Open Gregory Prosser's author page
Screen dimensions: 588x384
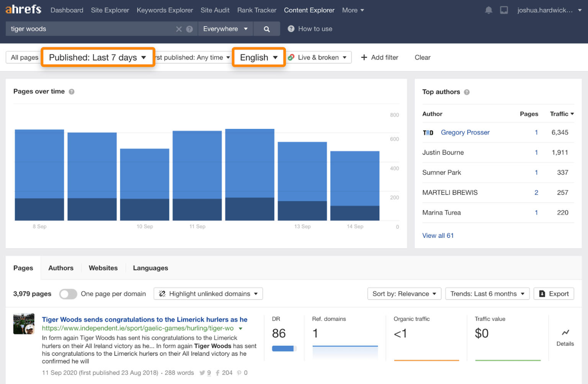(465, 132)
